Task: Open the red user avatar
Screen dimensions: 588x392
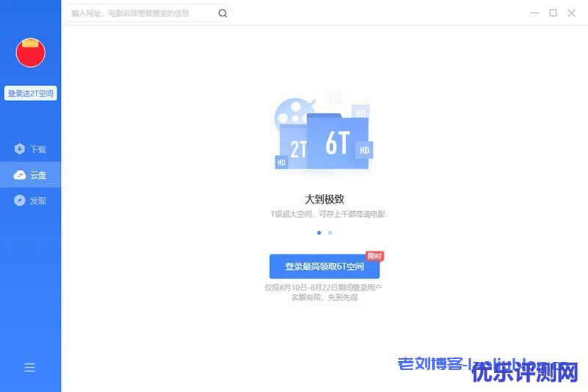Action: pyautogui.click(x=31, y=52)
